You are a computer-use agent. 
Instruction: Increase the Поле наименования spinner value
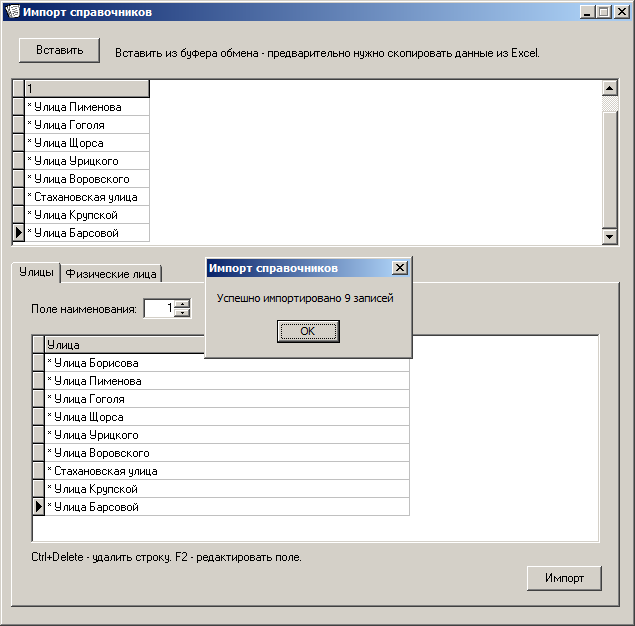182,304
